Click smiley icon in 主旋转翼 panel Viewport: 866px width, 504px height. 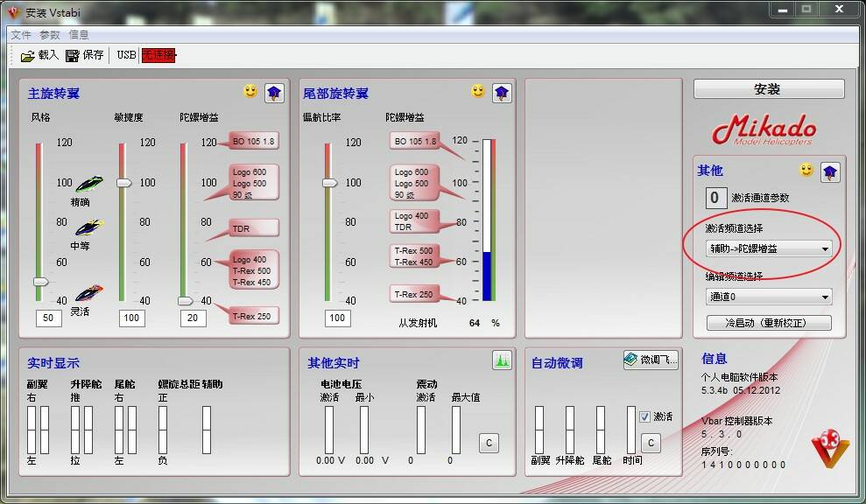coord(250,91)
